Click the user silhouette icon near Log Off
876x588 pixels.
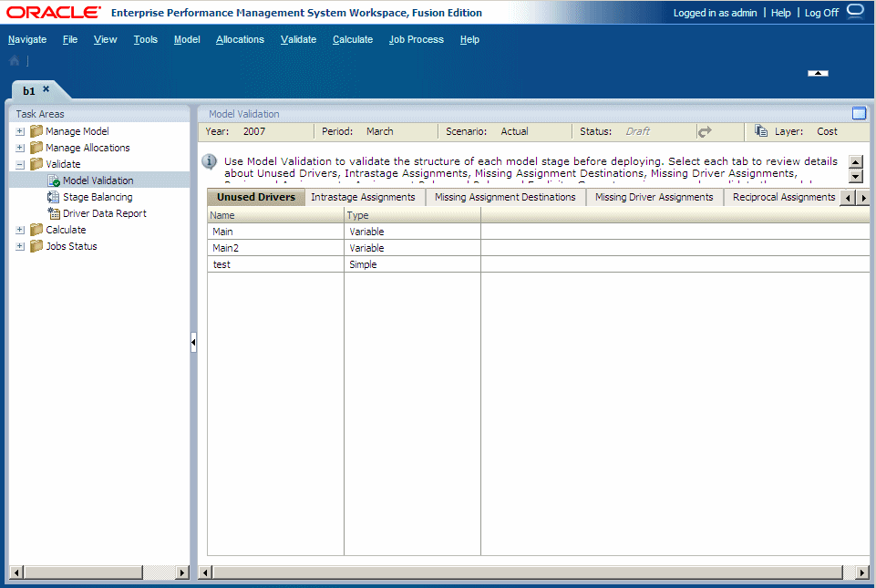point(853,12)
